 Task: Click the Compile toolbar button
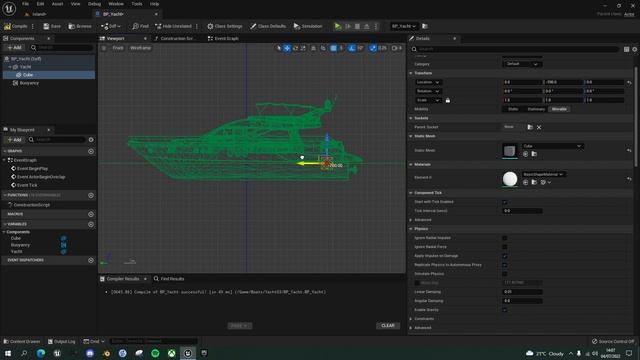point(16,26)
